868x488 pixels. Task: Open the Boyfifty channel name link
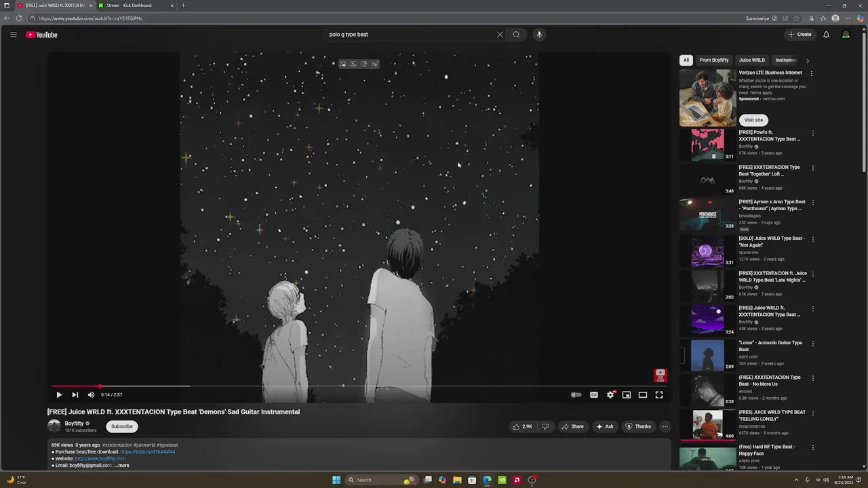click(x=75, y=424)
